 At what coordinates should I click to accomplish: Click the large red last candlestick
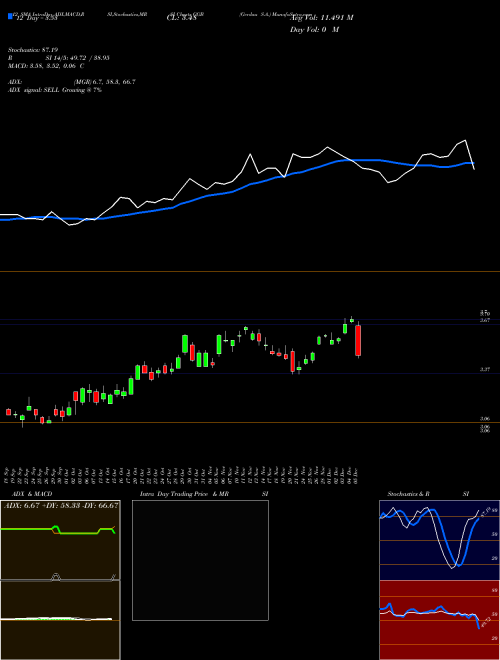pos(358,340)
